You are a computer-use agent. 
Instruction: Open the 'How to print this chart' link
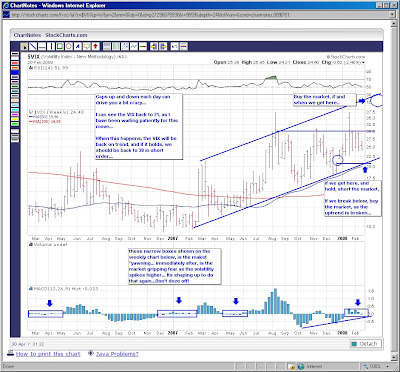(x=48, y=354)
